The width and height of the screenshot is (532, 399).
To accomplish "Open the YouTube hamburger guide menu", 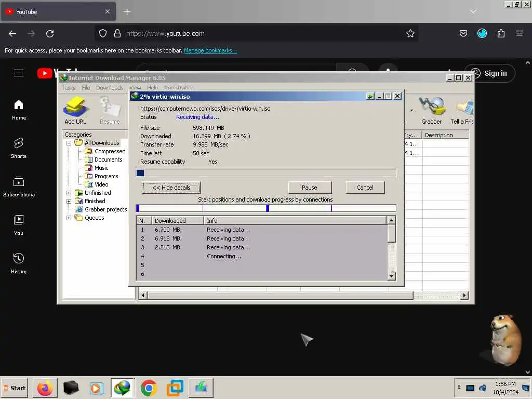I will [x=19, y=73].
